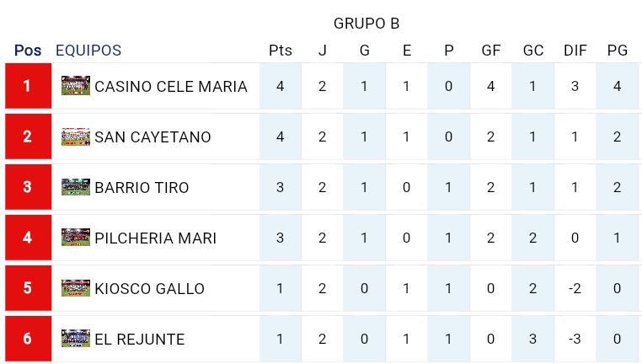Click the BARRIO TIRO team name
Image resolution: width=642 pixels, height=364 pixels.
click(x=142, y=188)
